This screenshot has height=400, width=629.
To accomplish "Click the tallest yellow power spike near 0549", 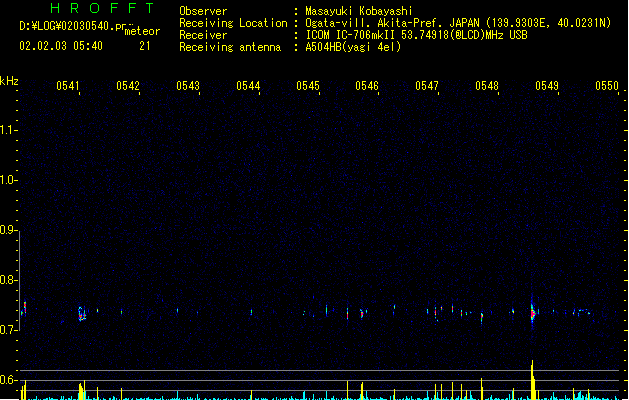I will (533, 380).
